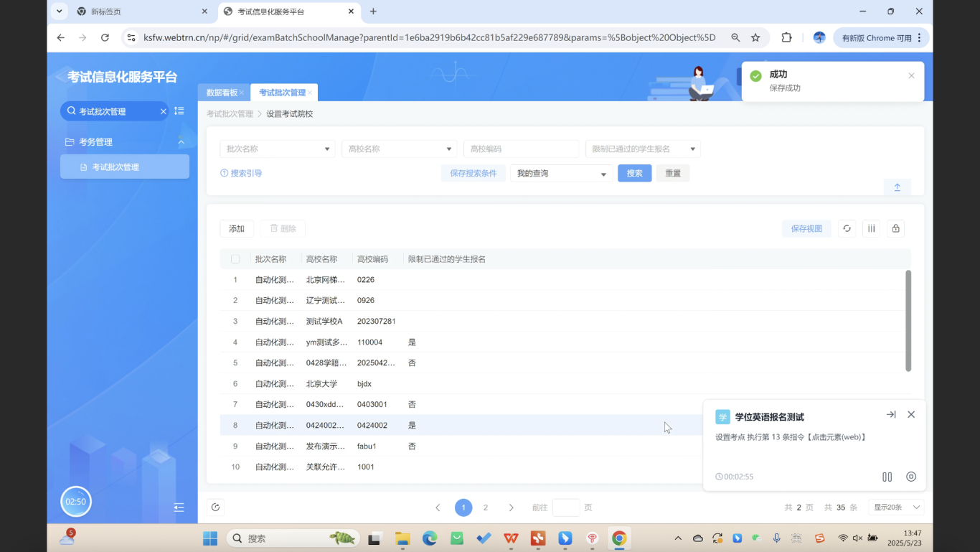Pause the 学位英语报名测试 automation run
This screenshot has height=552, width=980.
[887, 477]
